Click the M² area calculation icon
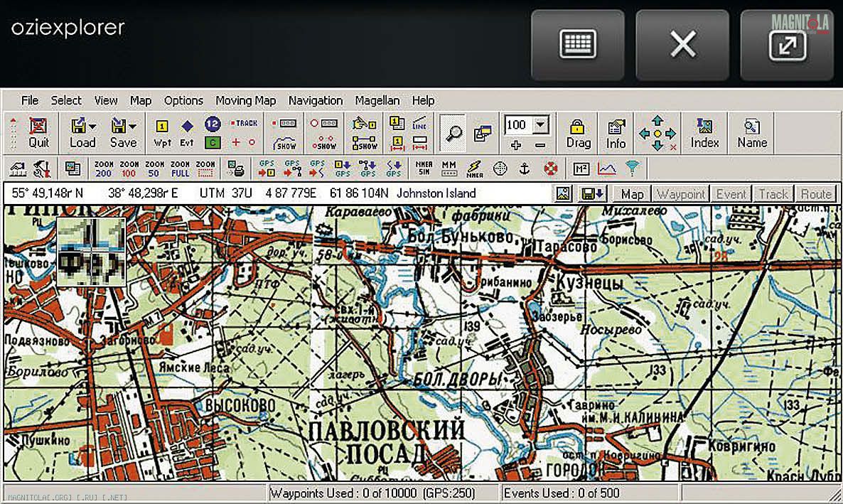 point(581,169)
